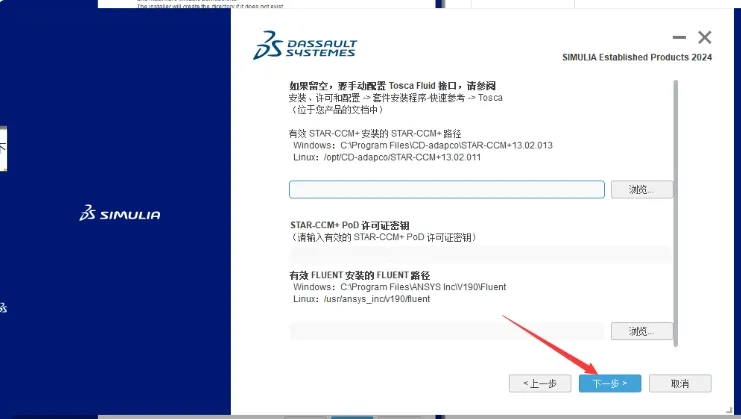Minimize the SIMULIA installer window
The image size is (741, 419).
click(679, 37)
